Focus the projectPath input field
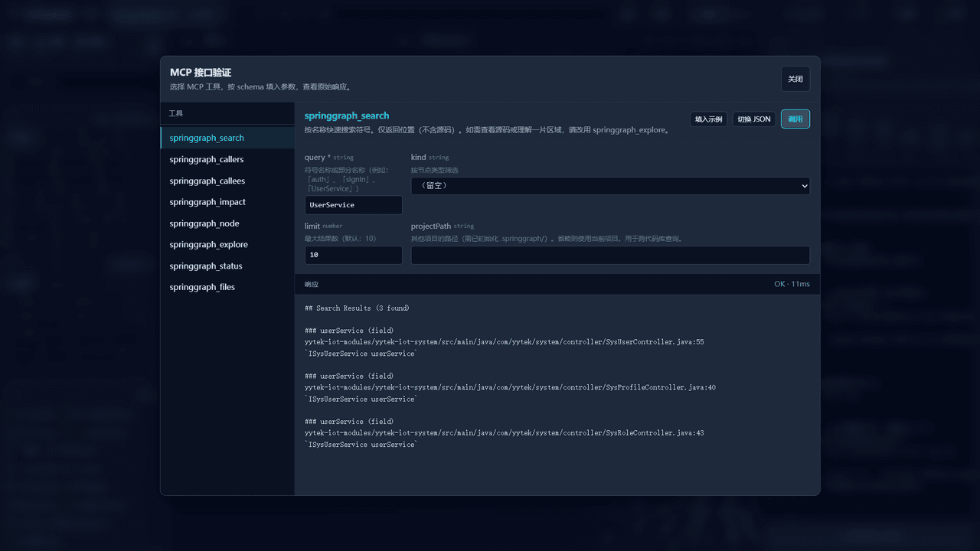The image size is (980, 551). tap(610, 255)
